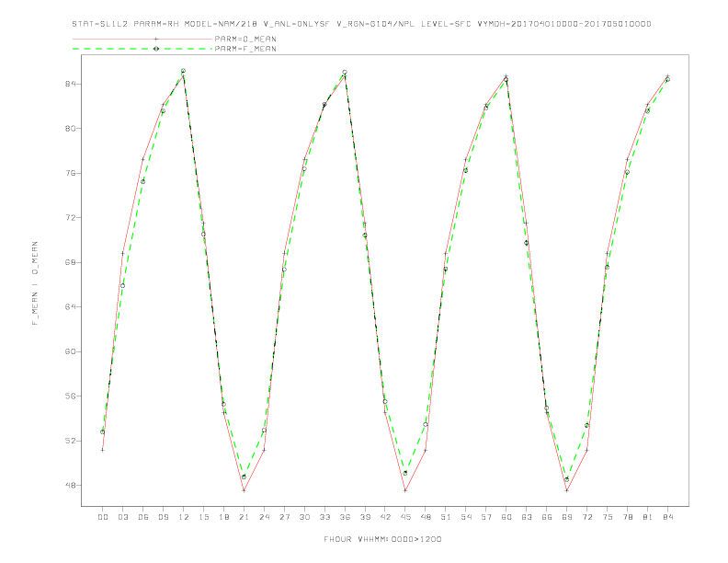Screen dimensions: 728x563
Task: Click x-axis tick label 24
Action: 264,517
